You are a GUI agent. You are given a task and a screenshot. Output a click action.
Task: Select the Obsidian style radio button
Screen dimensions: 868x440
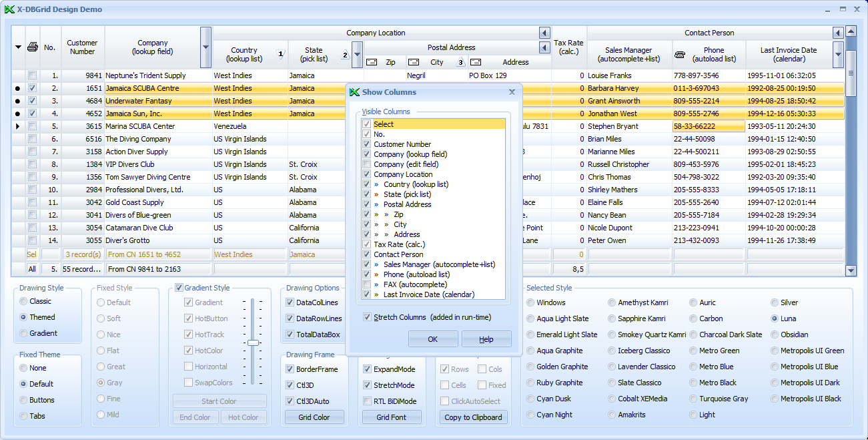pos(775,335)
